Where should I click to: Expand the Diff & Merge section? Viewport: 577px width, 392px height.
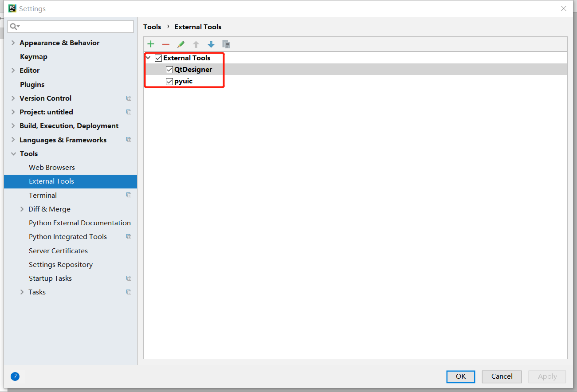22,209
